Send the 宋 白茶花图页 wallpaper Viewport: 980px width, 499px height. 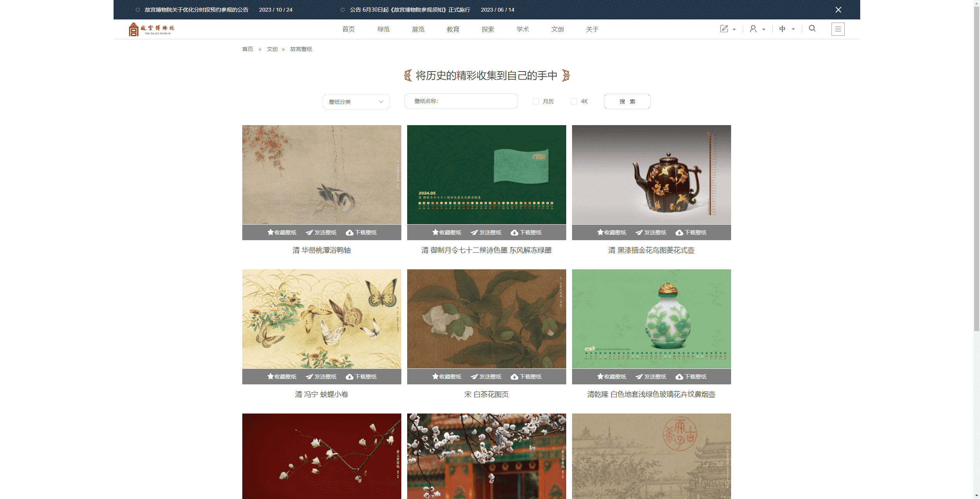coord(486,377)
